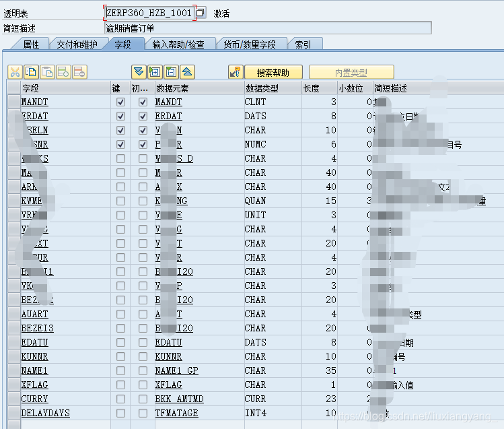Click data element ERDAT link
Image resolution: width=504 pixels, height=429 pixels.
pyautogui.click(x=168, y=116)
